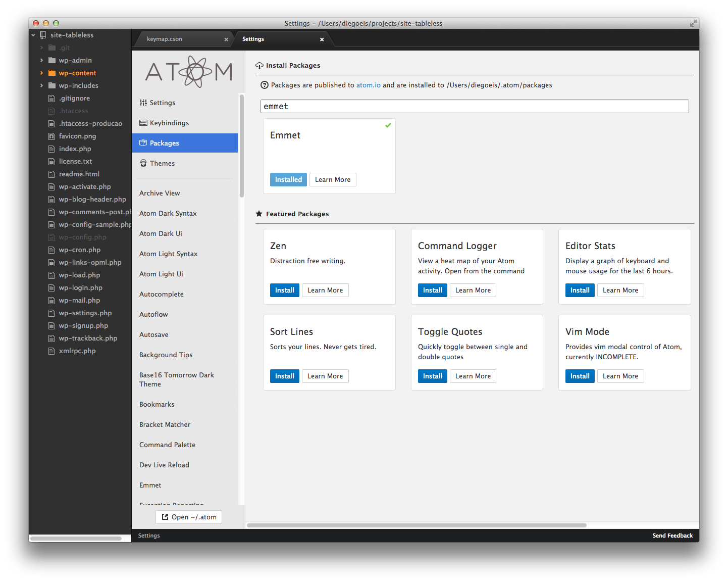Screen dimensions: 728x582
Task: Click Send Feedback in status bar
Action: point(672,536)
